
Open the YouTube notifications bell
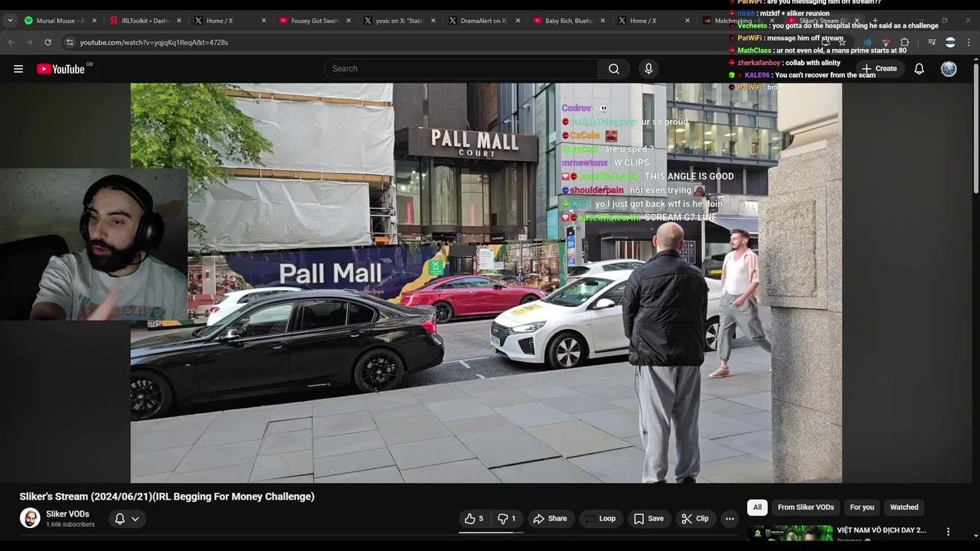[920, 69]
